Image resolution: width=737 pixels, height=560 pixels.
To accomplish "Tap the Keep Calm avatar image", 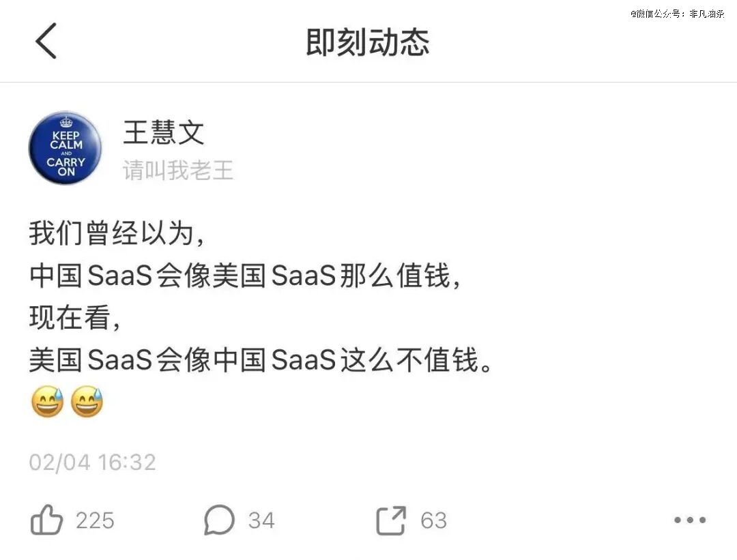I will (65, 147).
